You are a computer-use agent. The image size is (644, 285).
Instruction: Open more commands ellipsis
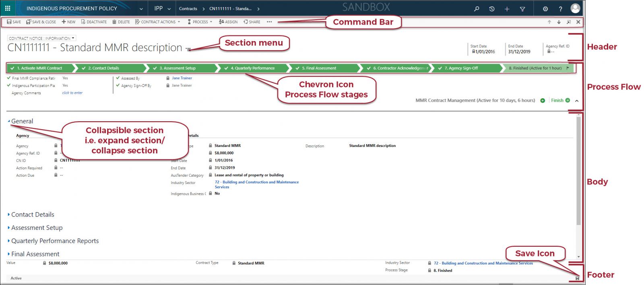point(269,22)
